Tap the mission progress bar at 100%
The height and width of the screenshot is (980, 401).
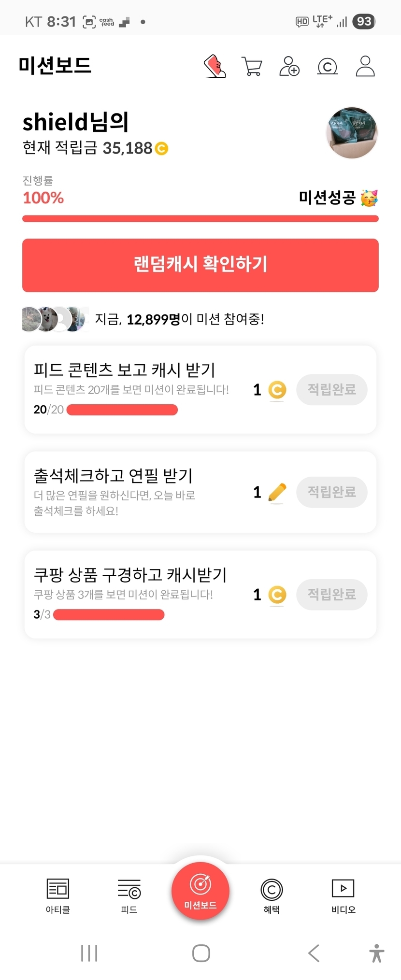click(200, 219)
